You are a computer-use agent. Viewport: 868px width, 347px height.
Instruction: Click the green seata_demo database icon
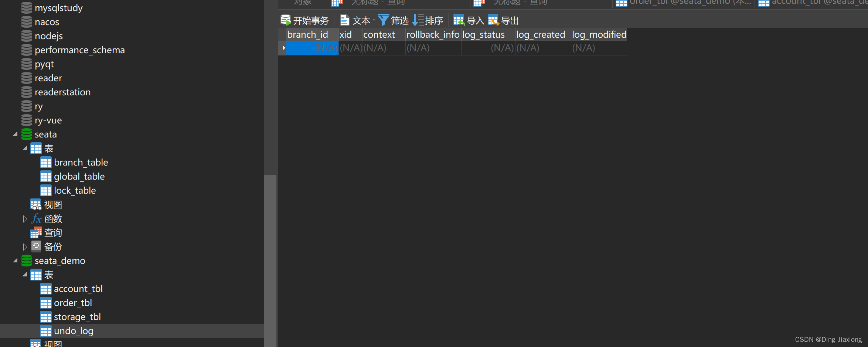[x=27, y=261]
